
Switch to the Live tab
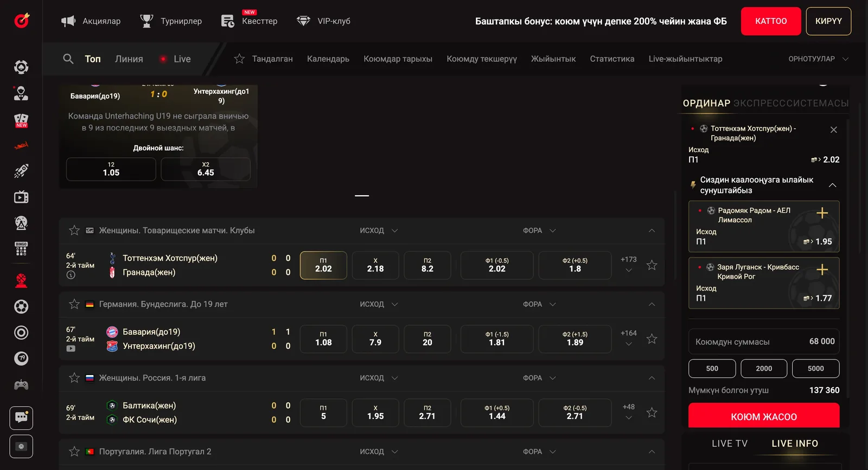(x=175, y=59)
